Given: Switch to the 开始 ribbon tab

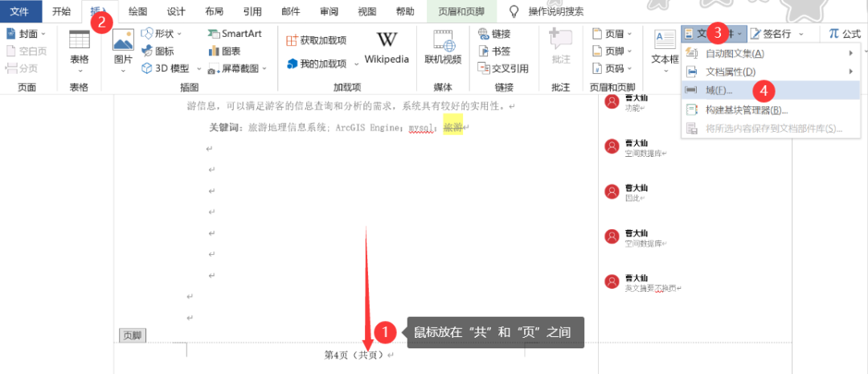Looking at the screenshot, I should point(61,11).
